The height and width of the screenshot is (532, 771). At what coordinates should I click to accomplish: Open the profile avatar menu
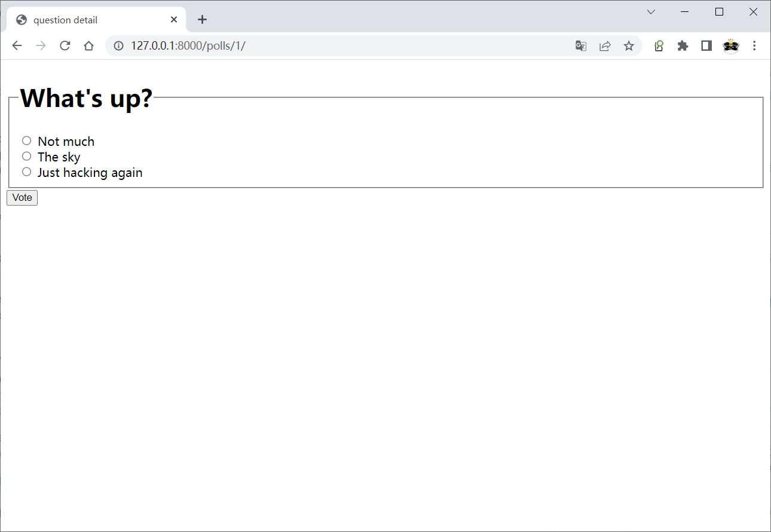[x=731, y=46]
